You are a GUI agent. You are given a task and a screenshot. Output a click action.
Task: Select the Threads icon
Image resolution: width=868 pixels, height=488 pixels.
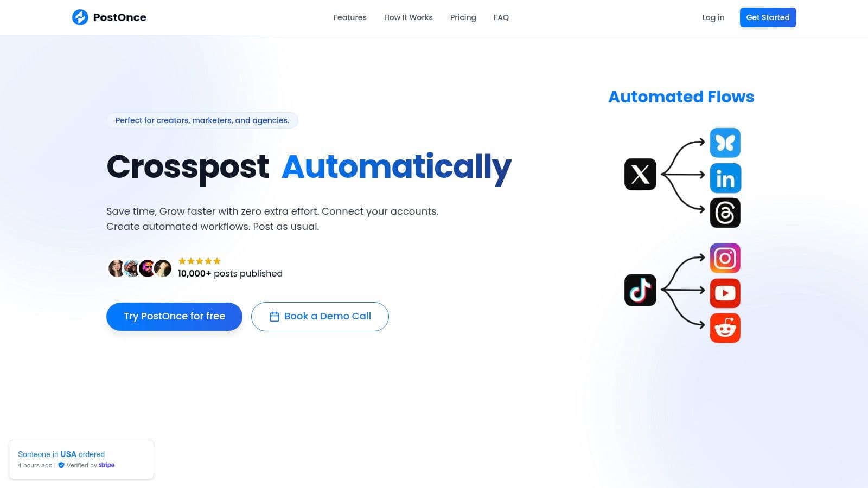click(725, 213)
